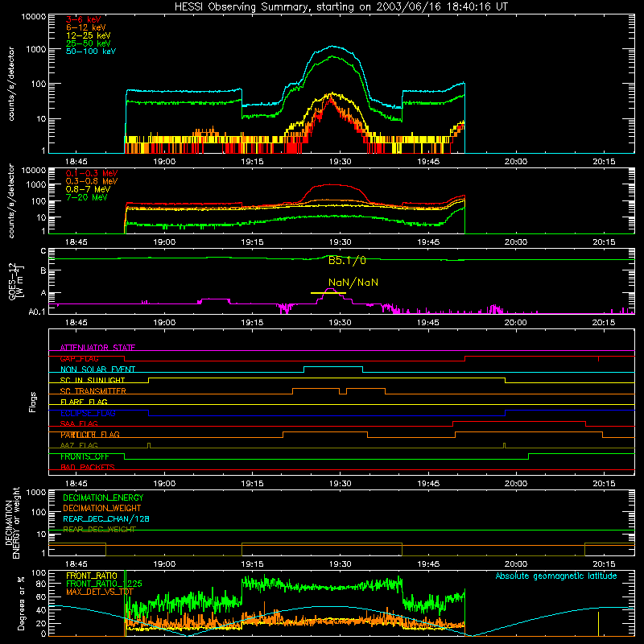The height and width of the screenshot is (644, 644).
Task: Click the B5.1/0 flare class annotation
Action: pos(347,260)
